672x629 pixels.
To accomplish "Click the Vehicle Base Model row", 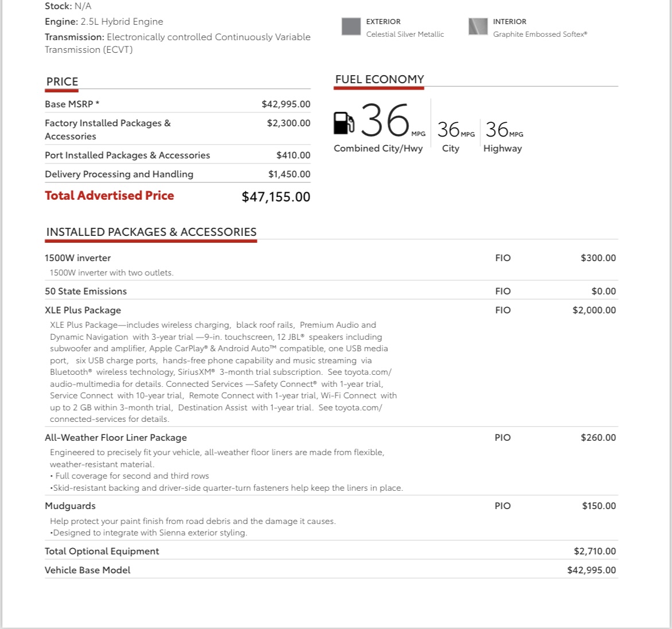I will pyautogui.click(x=331, y=570).
